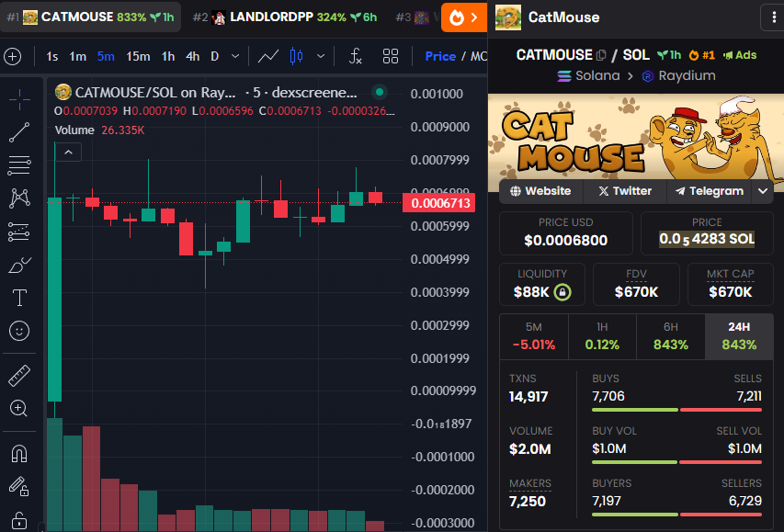The width and height of the screenshot is (784, 532).
Task: Show the 24H stats tab
Action: pos(739,336)
